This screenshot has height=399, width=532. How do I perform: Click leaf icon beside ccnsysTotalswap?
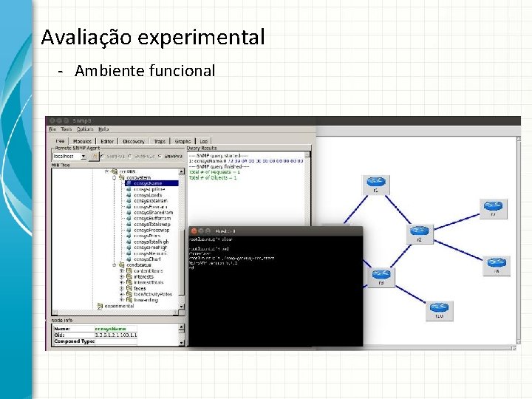[x=129, y=225]
